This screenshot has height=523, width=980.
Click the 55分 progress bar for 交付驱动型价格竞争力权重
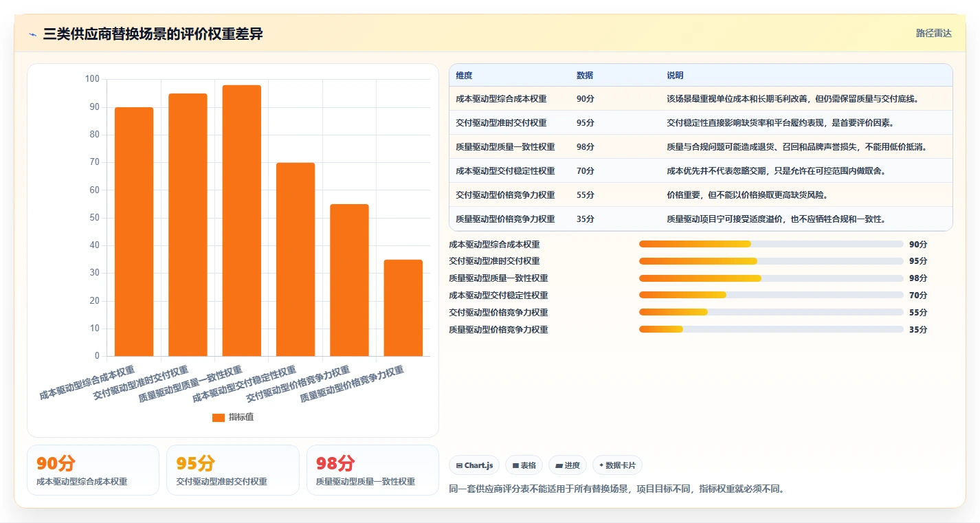pos(771,312)
